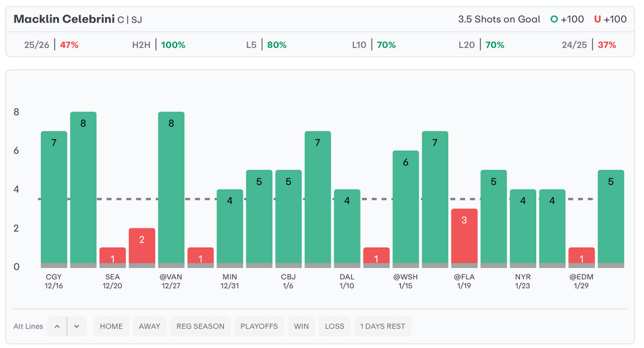Filter games by WIN

click(301, 327)
